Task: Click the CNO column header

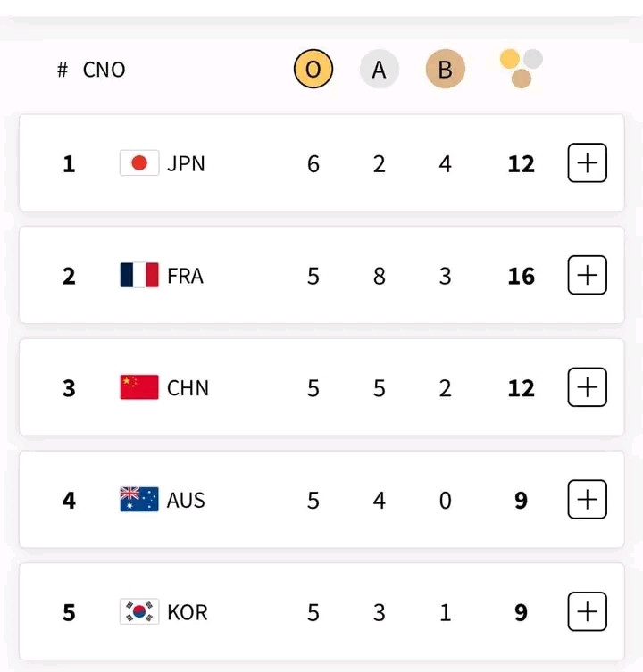Action: pyautogui.click(x=104, y=70)
